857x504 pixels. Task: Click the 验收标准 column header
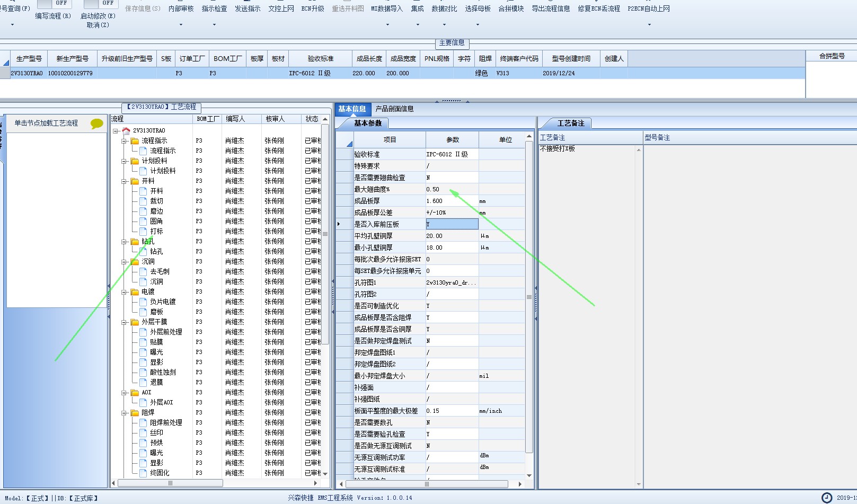click(321, 58)
